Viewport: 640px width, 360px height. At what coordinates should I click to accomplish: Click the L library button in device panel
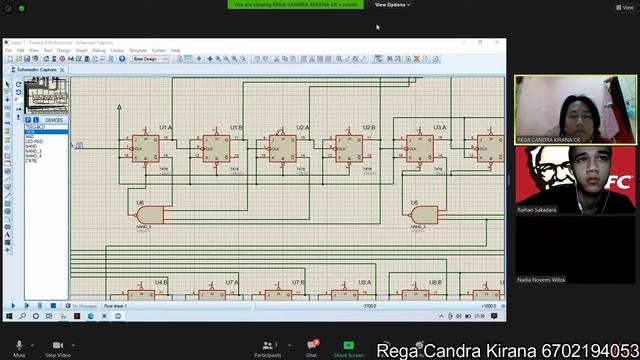[x=36, y=120]
